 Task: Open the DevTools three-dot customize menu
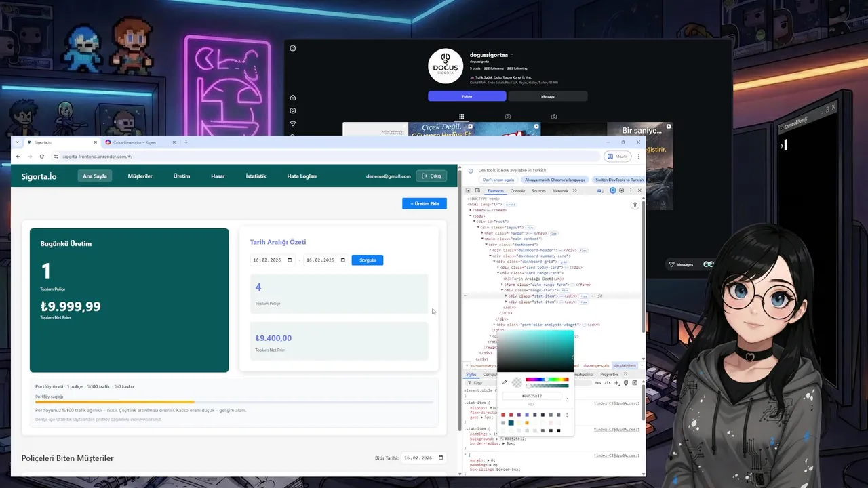pyautogui.click(x=630, y=191)
